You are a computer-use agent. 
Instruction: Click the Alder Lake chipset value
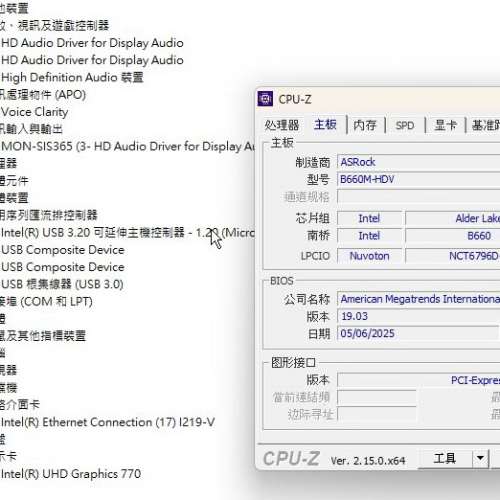coord(453,218)
